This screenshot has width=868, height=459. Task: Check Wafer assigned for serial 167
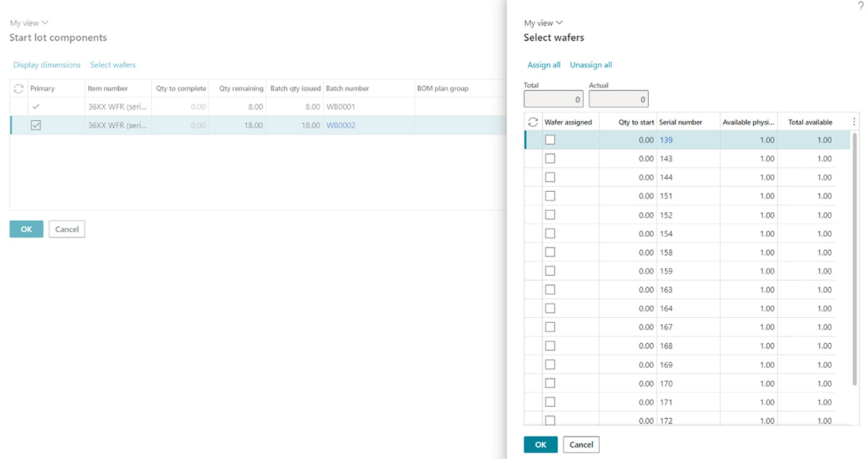pyautogui.click(x=550, y=327)
